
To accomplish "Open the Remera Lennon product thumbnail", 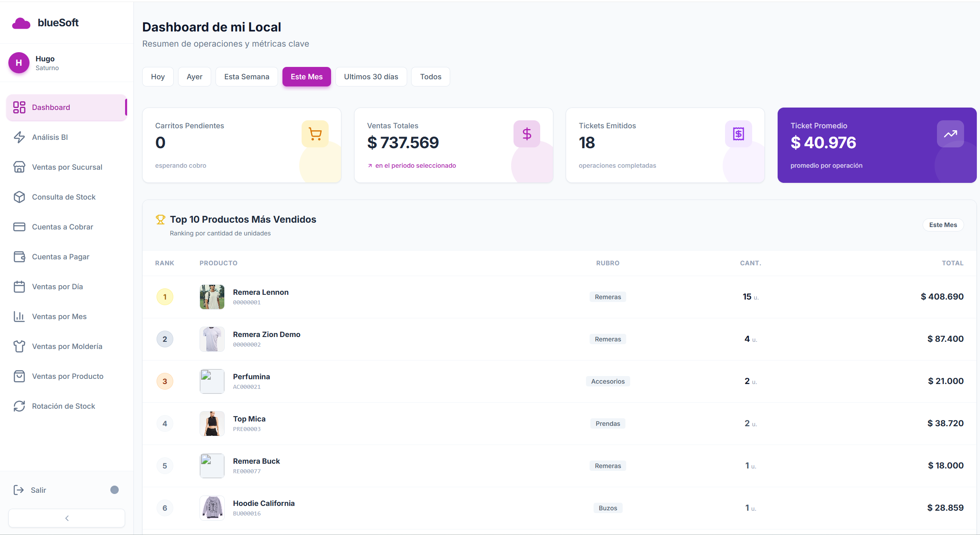I will coord(212,296).
